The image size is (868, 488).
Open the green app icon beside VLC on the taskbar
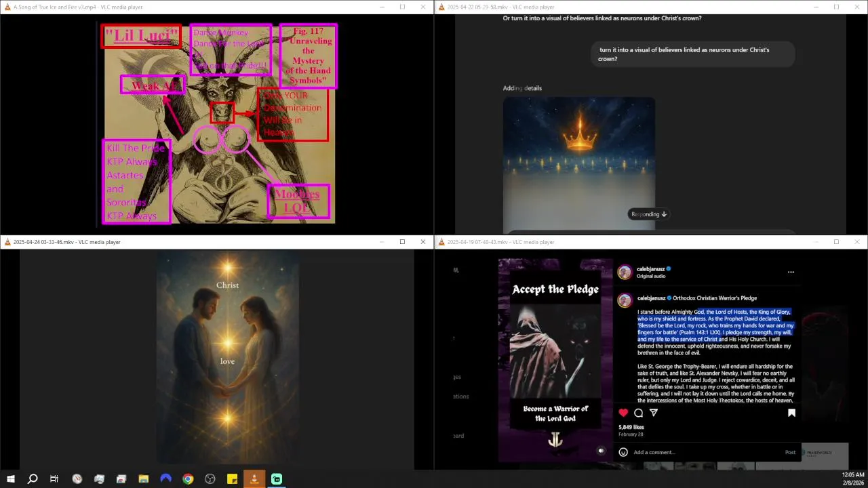tap(277, 479)
